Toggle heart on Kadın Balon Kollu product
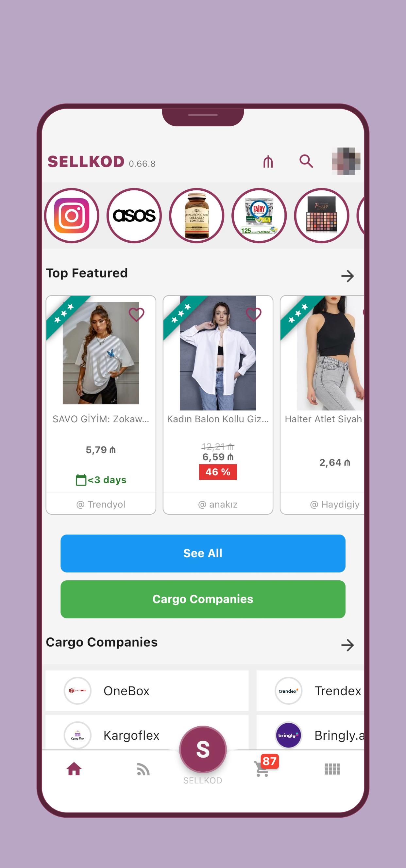 point(253,314)
